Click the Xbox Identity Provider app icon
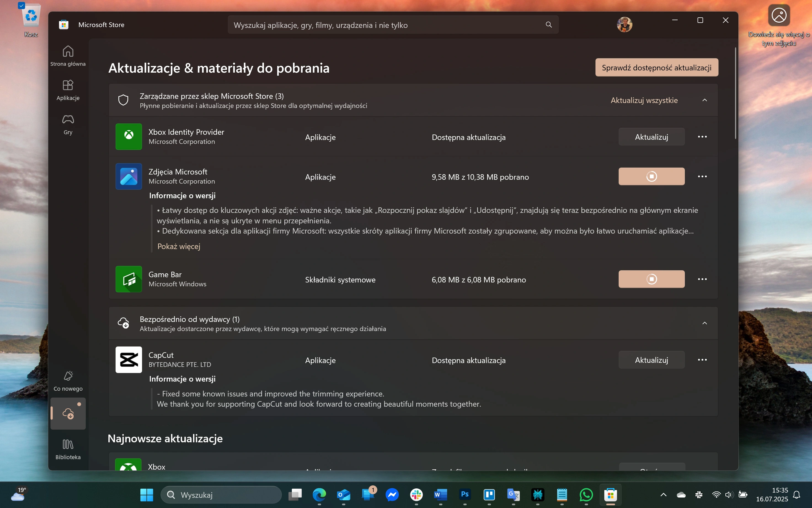The height and width of the screenshot is (508, 812). point(129,137)
